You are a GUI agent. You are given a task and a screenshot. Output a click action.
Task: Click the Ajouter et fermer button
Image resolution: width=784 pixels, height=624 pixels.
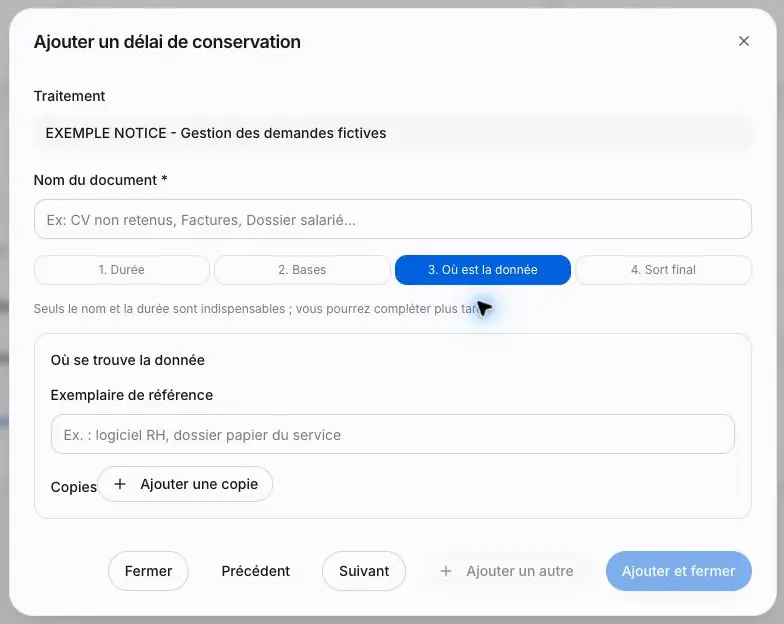click(678, 570)
